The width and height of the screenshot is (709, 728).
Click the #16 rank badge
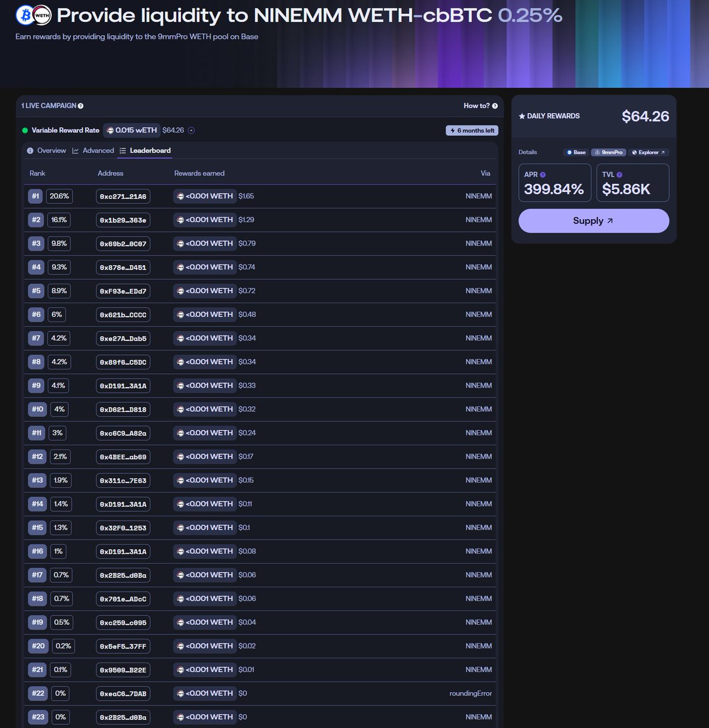point(38,551)
